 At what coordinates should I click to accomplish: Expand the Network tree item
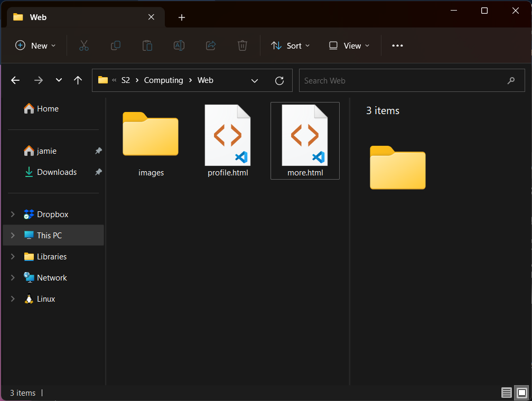point(12,277)
